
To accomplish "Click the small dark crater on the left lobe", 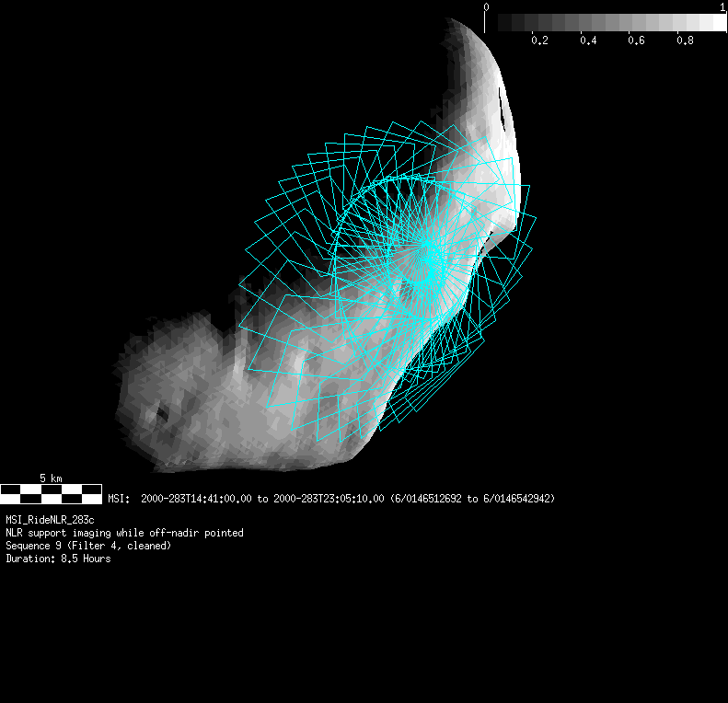I will pos(162,415).
